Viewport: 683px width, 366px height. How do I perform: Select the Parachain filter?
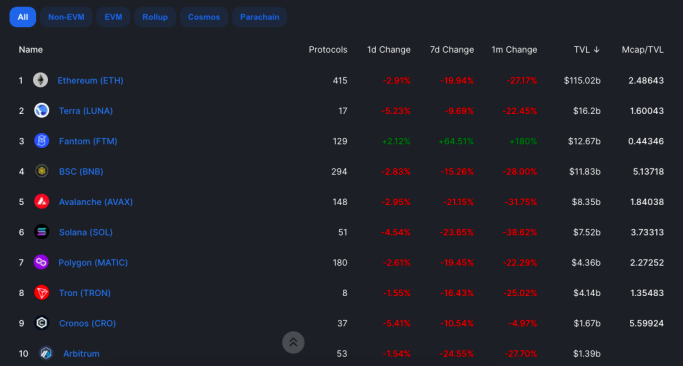tap(259, 17)
